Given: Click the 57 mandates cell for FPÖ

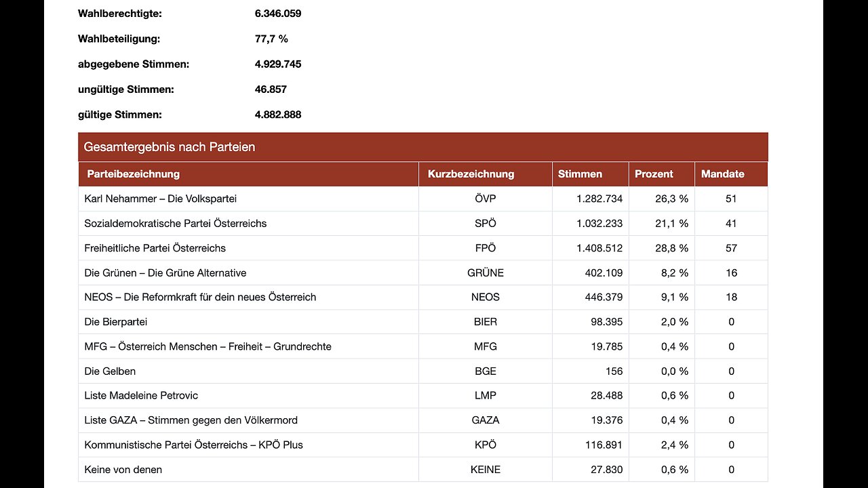Looking at the screenshot, I should (731, 248).
